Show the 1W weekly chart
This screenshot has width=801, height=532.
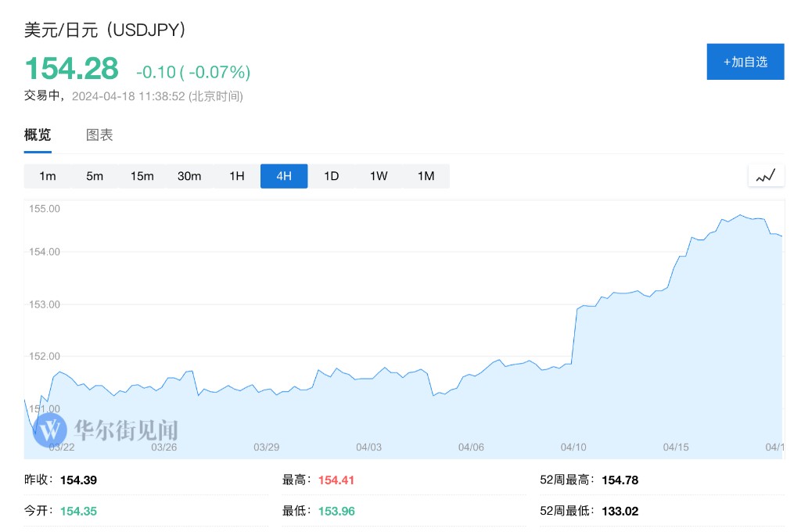click(379, 176)
